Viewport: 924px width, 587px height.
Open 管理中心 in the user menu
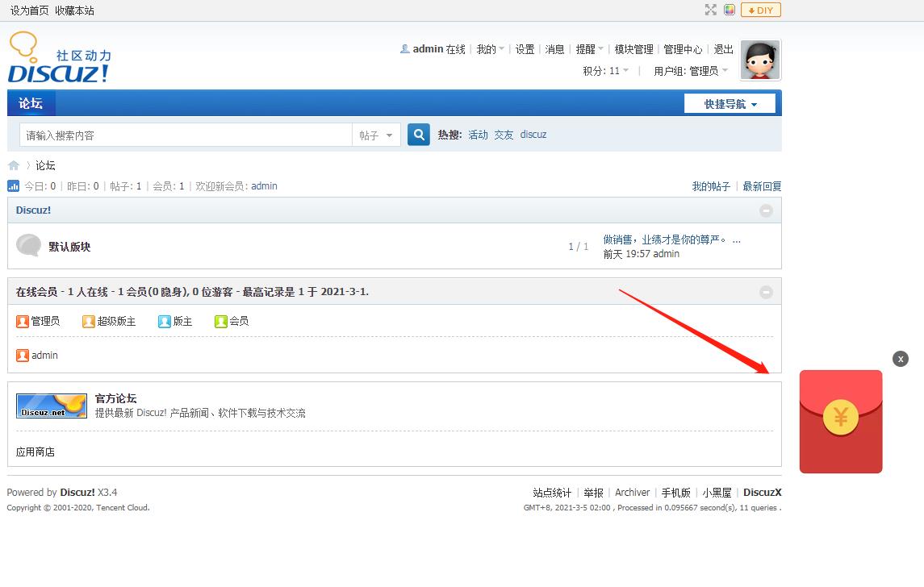click(683, 49)
